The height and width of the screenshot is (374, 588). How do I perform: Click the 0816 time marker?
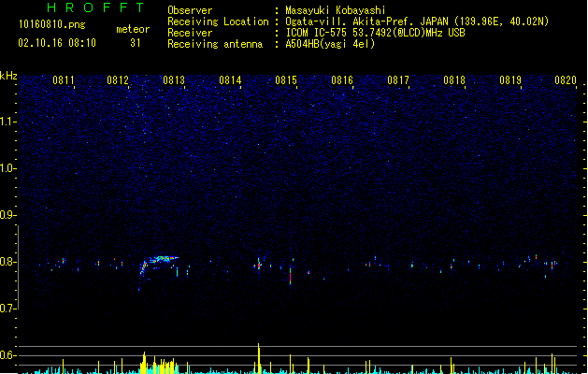coord(342,80)
